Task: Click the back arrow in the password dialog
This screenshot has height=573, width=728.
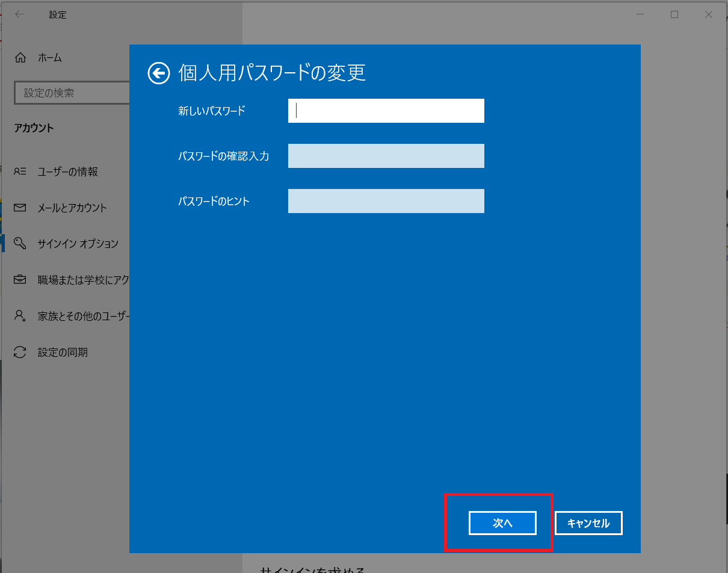Action: (158, 72)
